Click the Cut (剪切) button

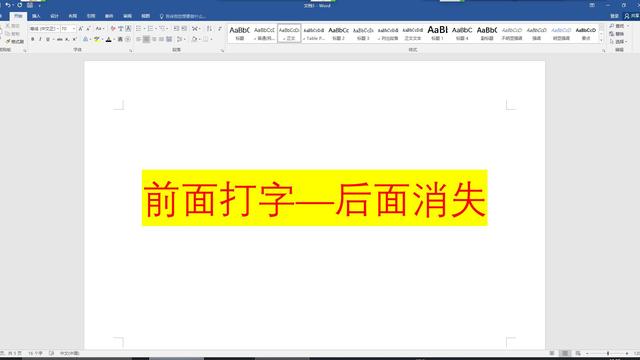point(13,26)
